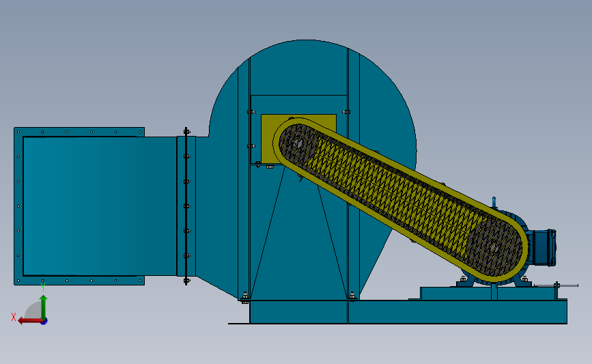Select the base frame beam under the fan
The image size is (592, 364).
(408, 312)
